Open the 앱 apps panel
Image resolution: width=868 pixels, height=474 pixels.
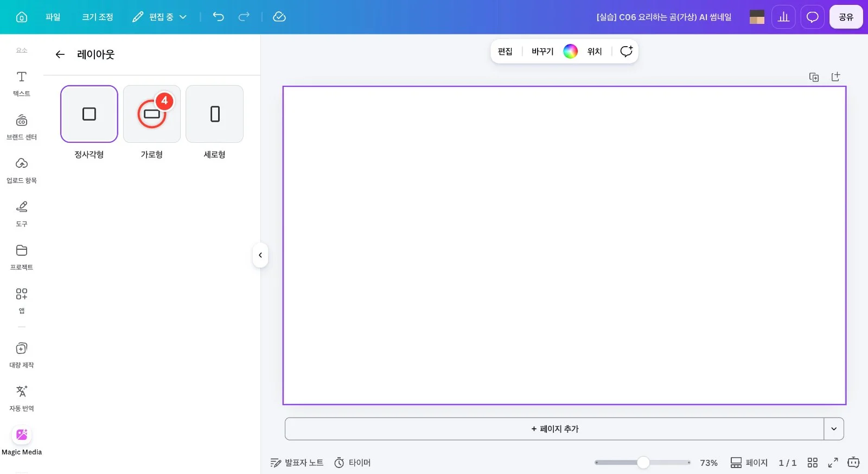click(x=22, y=301)
